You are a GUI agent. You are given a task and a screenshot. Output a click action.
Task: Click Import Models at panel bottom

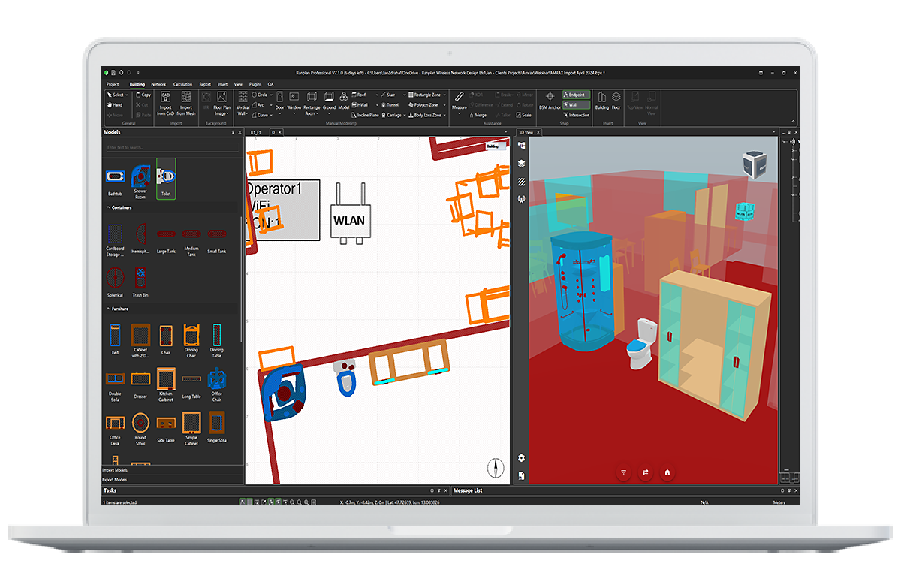tap(115, 470)
